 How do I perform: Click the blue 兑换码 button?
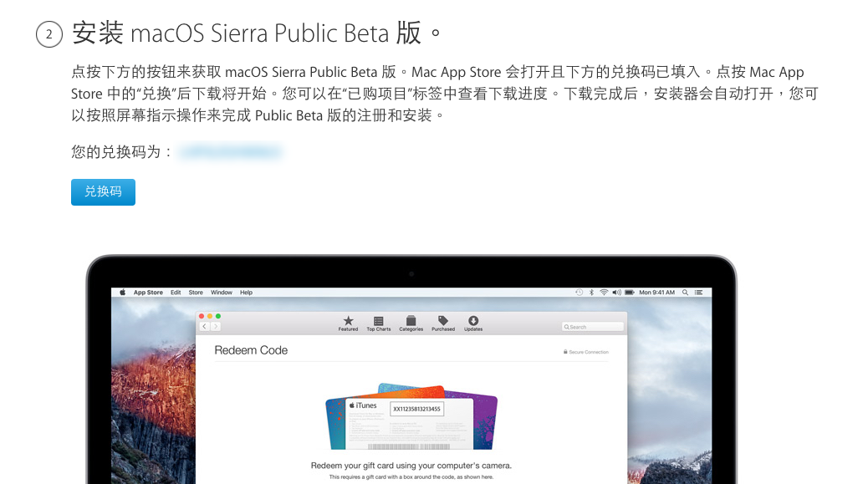103,192
